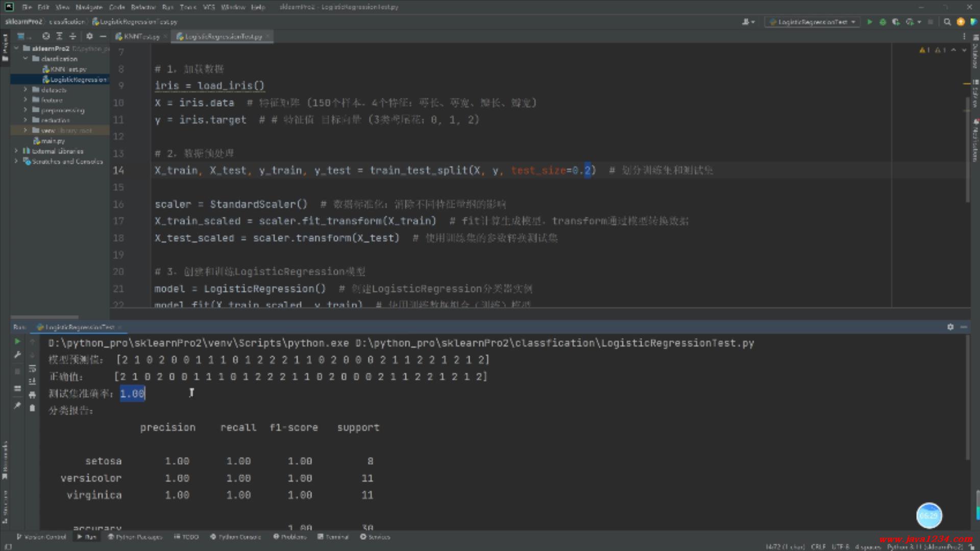The height and width of the screenshot is (551, 980).
Task: Collapse the classfication folder
Action: pyautogui.click(x=25, y=59)
